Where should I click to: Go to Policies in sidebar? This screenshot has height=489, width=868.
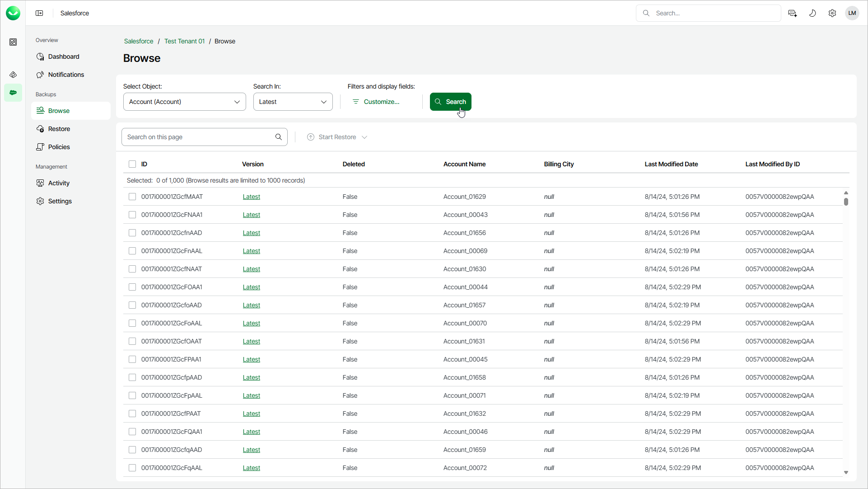[x=59, y=147]
